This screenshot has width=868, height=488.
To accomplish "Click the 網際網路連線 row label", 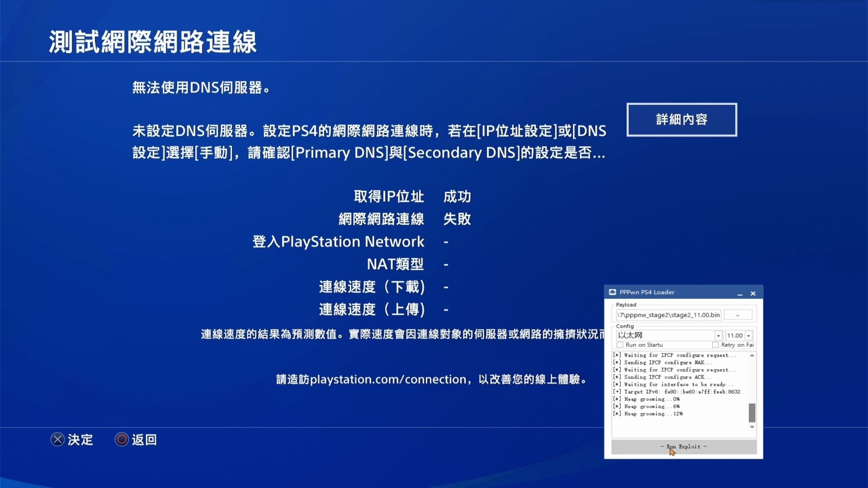I will (382, 219).
